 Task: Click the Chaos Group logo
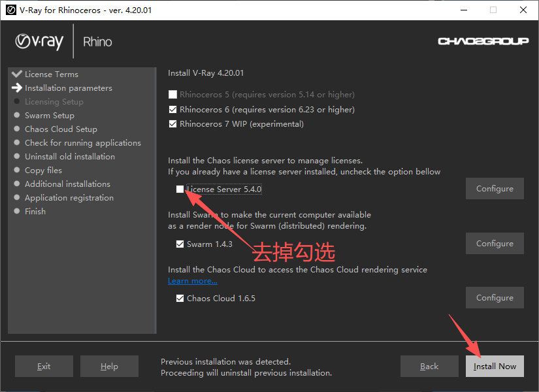coord(483,41)
